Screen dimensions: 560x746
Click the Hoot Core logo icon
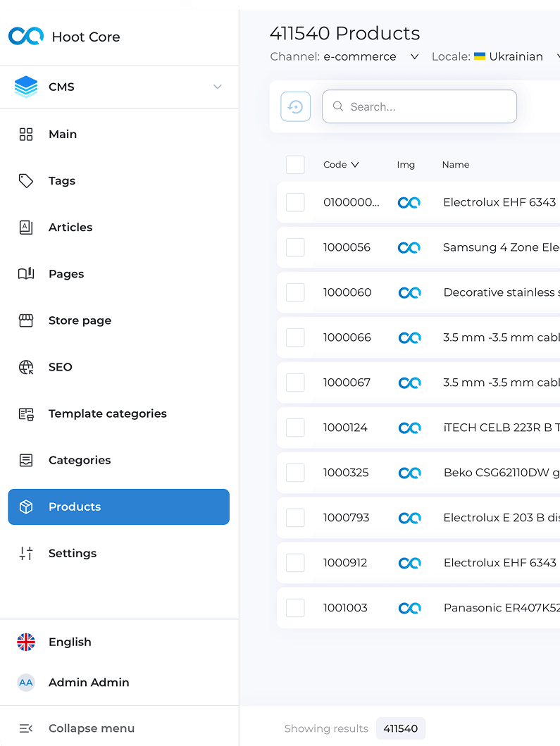26,36
